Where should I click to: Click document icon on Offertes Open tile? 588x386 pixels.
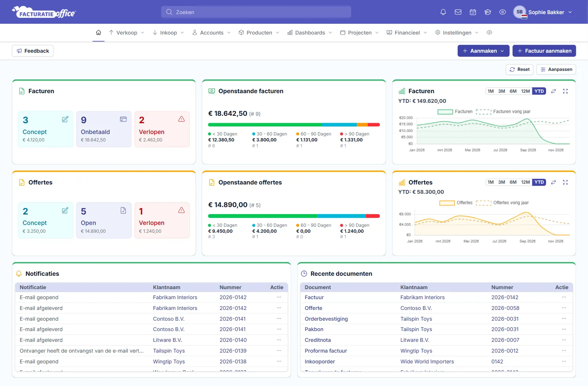tap(123, 210)
